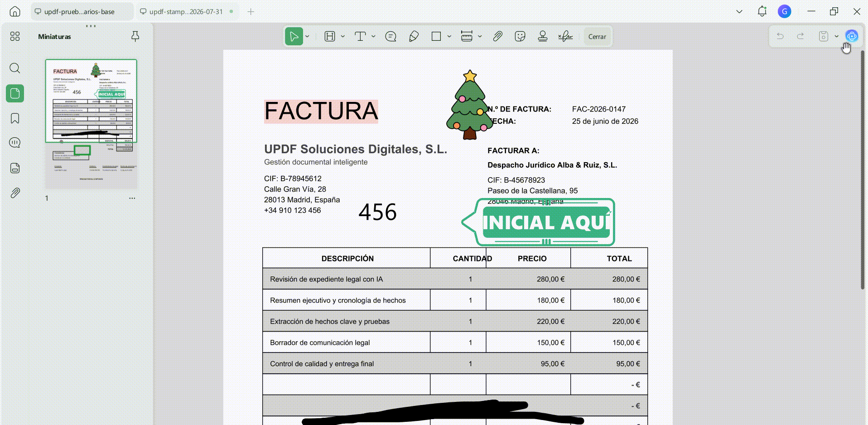Undo the last action
Viewport: 868px width, 425px height.
[x=780, y=36]
